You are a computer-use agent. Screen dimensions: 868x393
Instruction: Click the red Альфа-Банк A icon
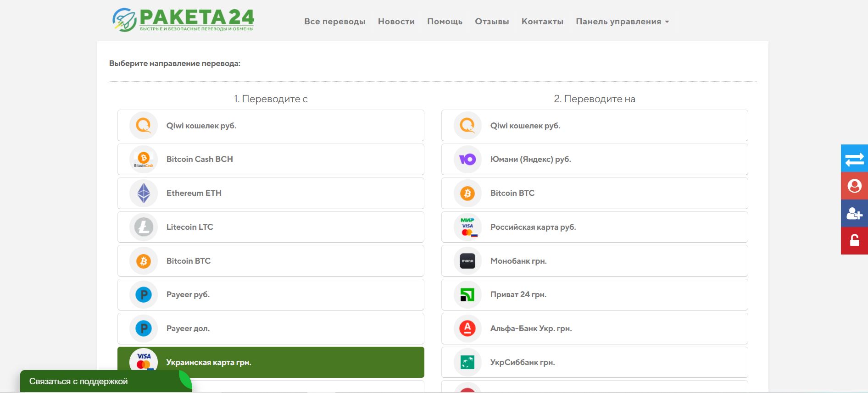467,328
